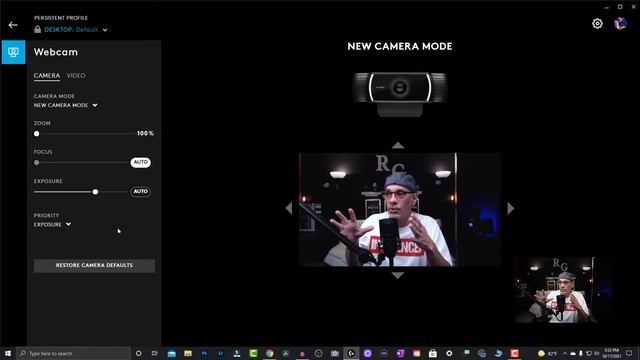This screenshot has width=640, height=360.
Task: Open the Mail app in taskbar
Action: [x=171, y=353]
